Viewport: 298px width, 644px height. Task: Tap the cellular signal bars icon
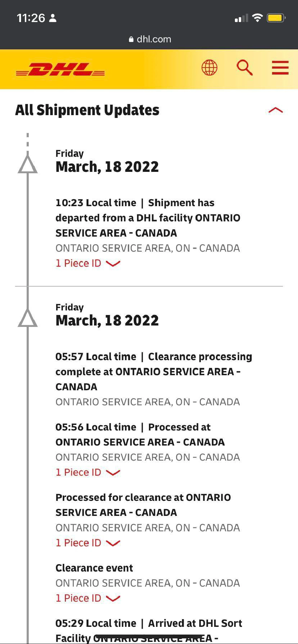(x=241, y=18)
